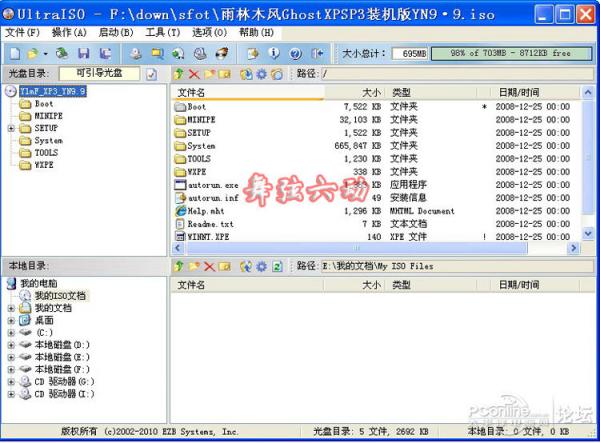Screen dimensions: 600x443
Task: Expand the 桌面 tree node
Action: (11, 320)
